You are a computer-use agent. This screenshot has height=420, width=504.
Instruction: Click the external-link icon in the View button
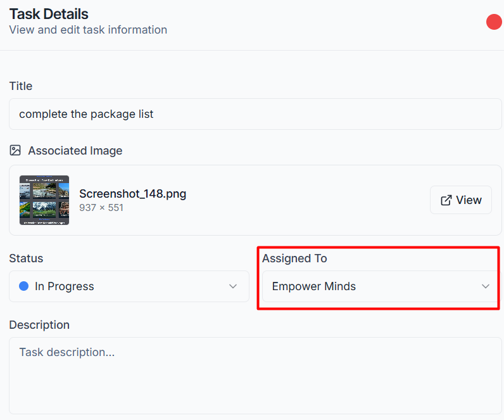tap(446, 200)
